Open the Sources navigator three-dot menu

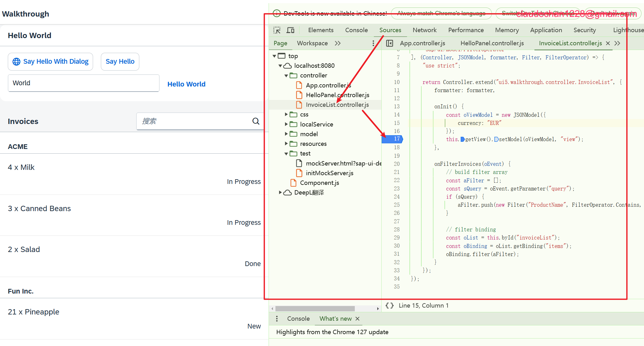coord(373,43)
